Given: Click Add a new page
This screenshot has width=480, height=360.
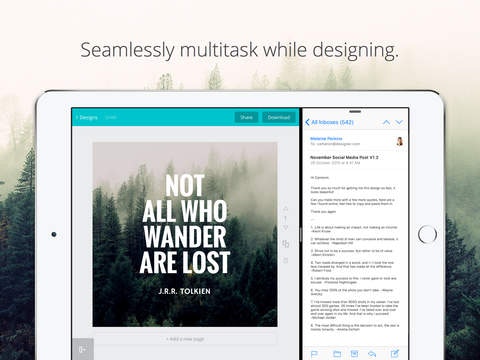Looking at the screenshot, I should click(x=185, y=339).
